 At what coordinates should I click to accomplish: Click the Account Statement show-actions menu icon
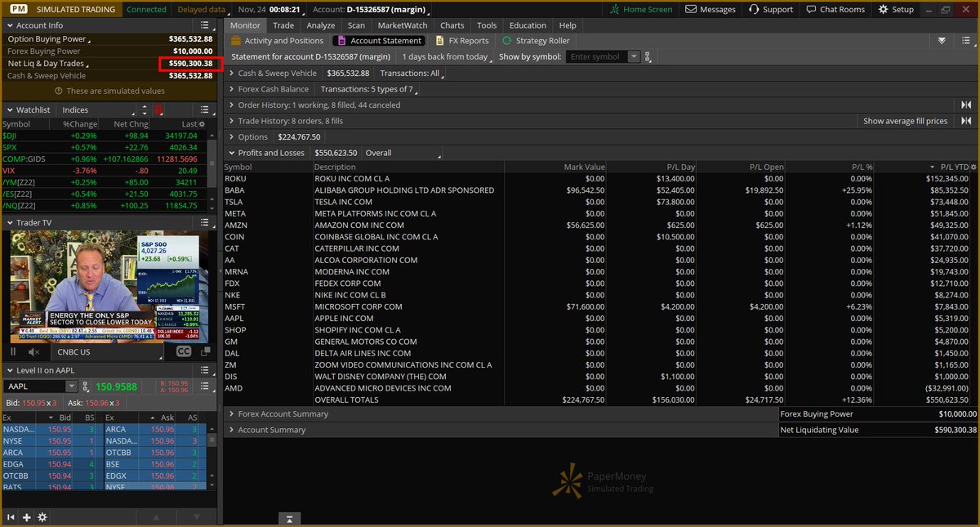[965, 40]
